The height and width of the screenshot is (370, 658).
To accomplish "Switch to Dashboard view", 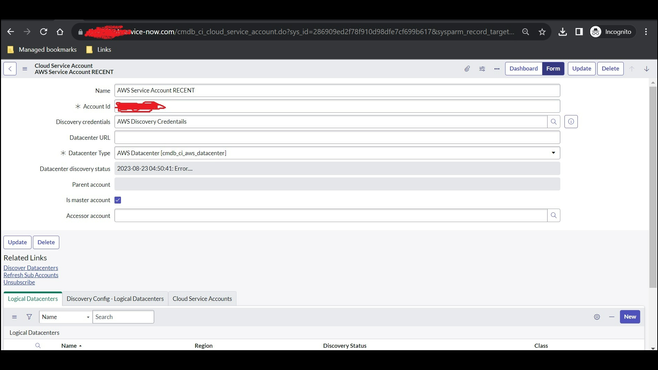I will pos(524,68).
